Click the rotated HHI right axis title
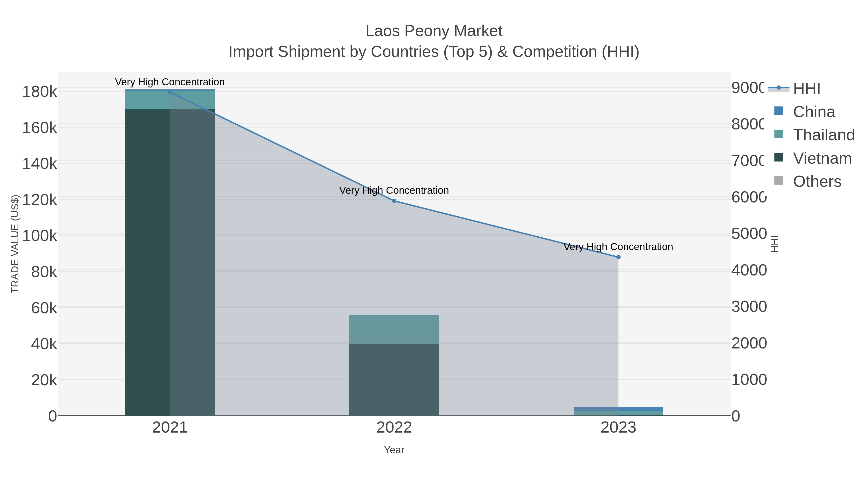This screenshot has width=868, height=488. tap(775, 244)
